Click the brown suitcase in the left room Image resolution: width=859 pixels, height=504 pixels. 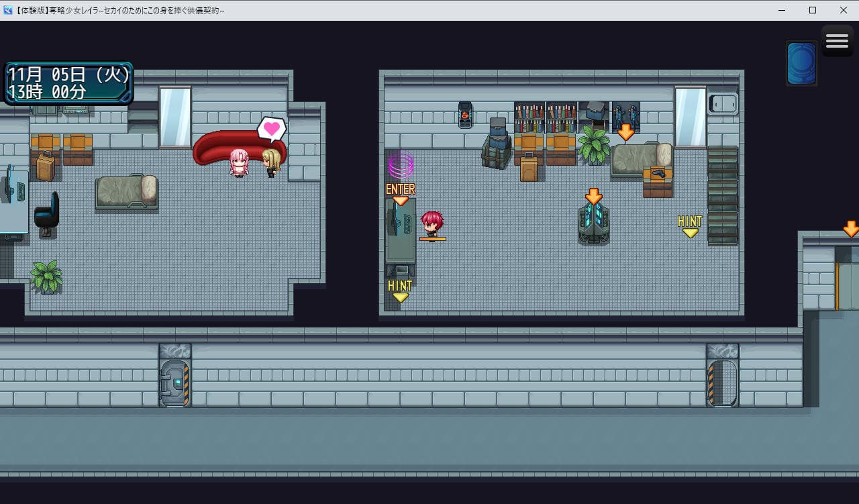[46, 167]
